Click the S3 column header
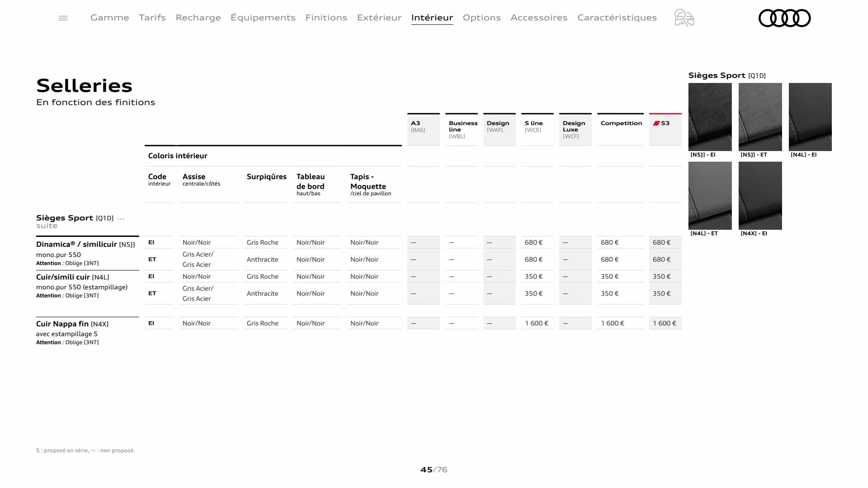The height and width of the screenshot is (488, 868). tap(665, 129)
